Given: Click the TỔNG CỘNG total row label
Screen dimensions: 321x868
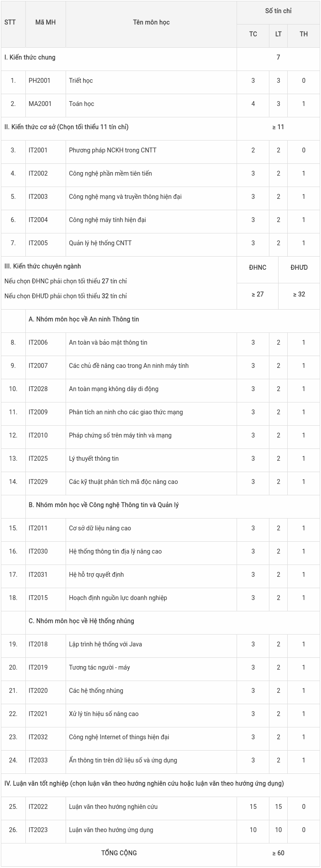Looking at the screenshot, I should click(119, 853).
